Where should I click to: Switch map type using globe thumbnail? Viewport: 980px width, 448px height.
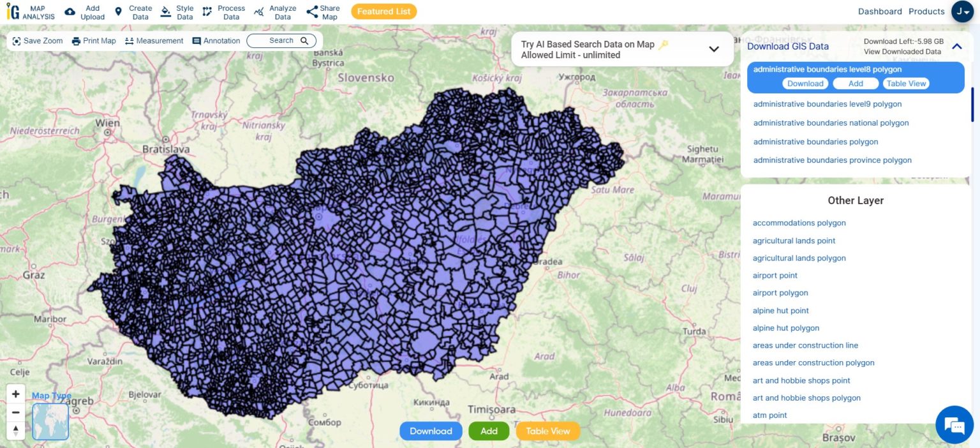click(50, 421)
